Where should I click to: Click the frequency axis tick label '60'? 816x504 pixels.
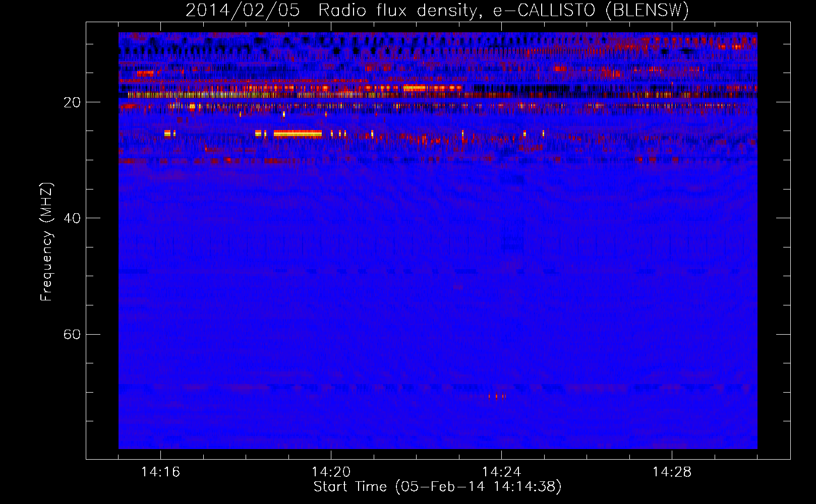click(x=72, y=335)
